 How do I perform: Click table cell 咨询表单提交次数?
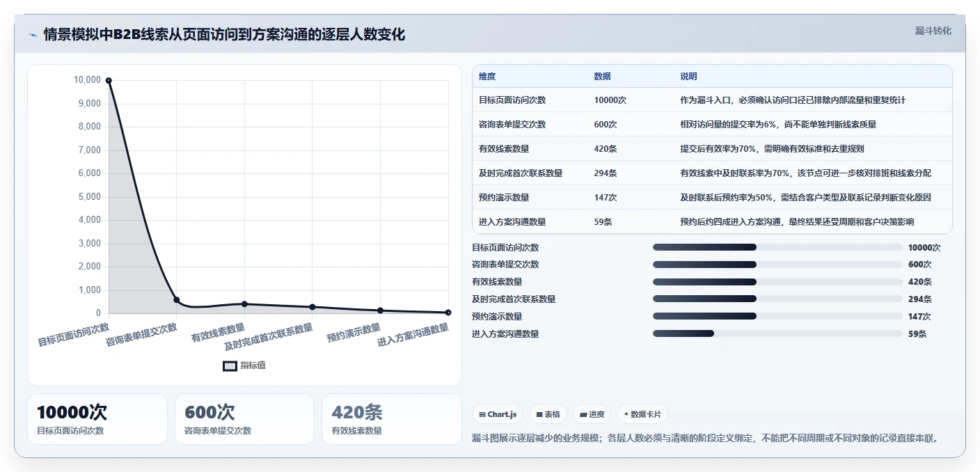click(x=512, y=125)
